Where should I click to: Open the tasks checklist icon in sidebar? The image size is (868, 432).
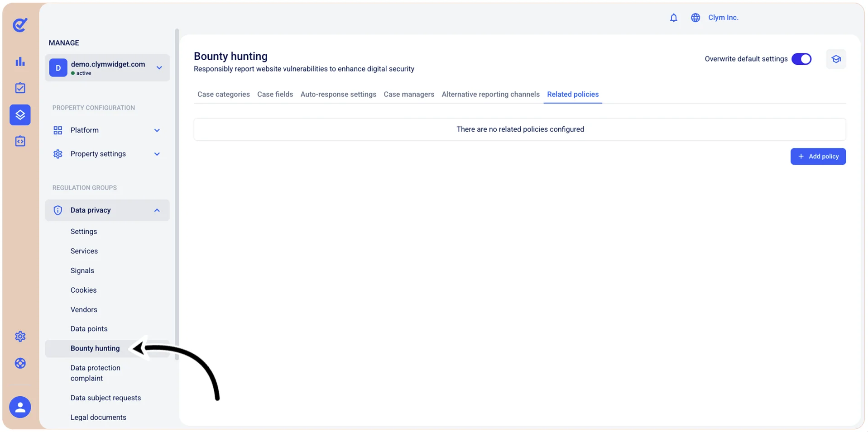pos(20,88)
